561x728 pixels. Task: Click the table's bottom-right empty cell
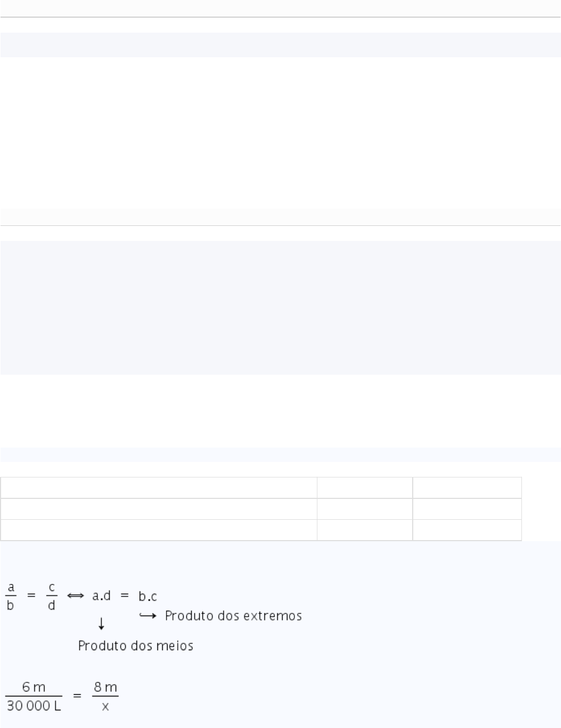pos(467,529)
